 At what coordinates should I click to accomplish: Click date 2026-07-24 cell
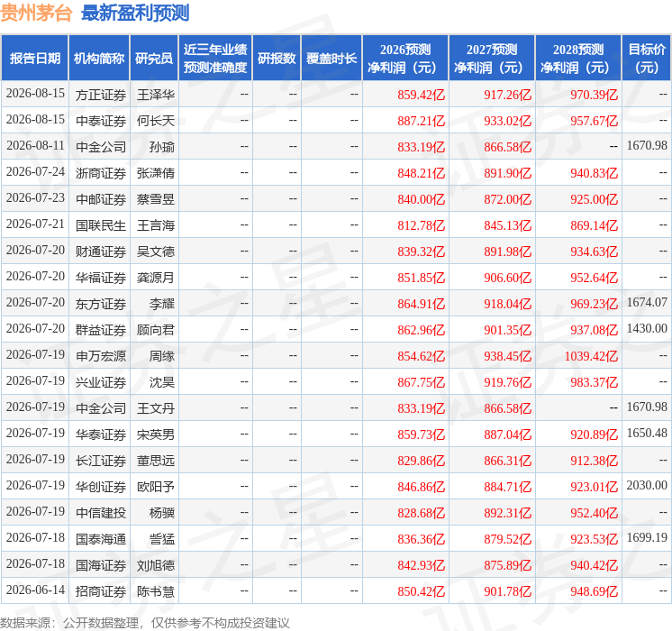[x=35, y=172]
